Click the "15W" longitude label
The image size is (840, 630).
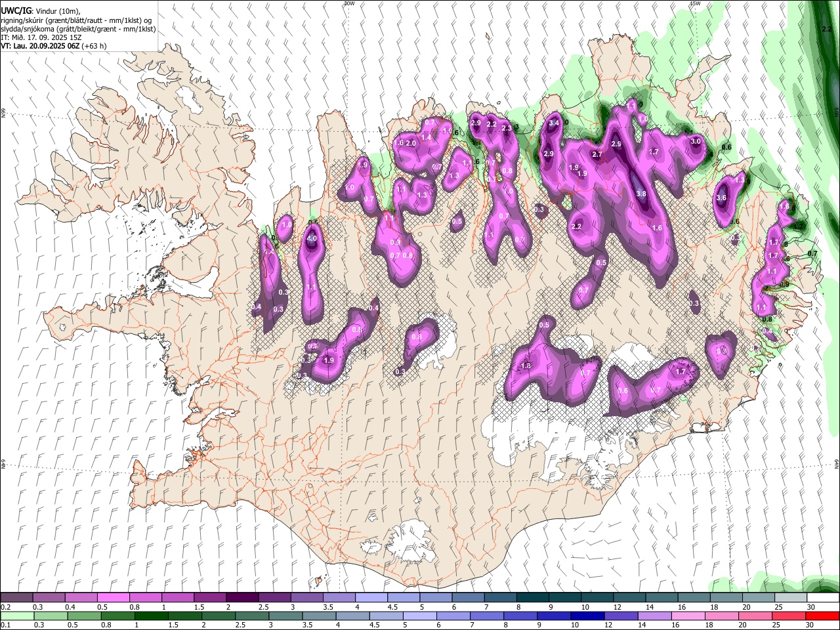click(696, 3)
